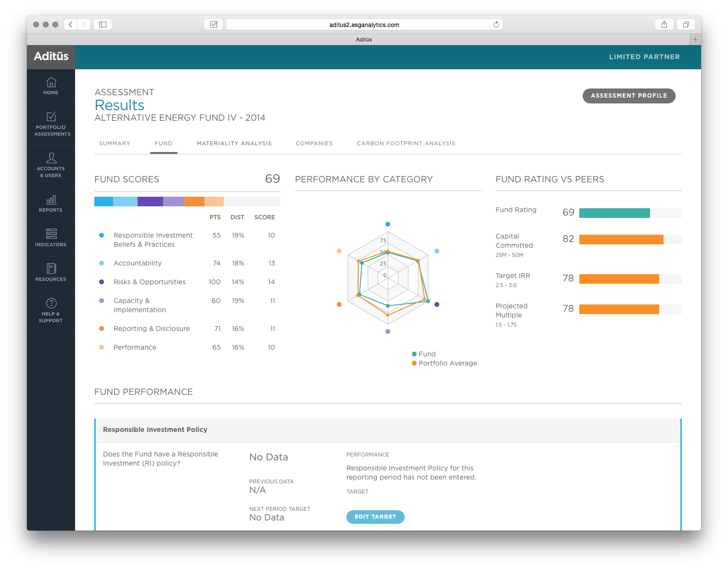Click the Aditus browser tab title
Viewport: 728px width, 569px height.
364,39
